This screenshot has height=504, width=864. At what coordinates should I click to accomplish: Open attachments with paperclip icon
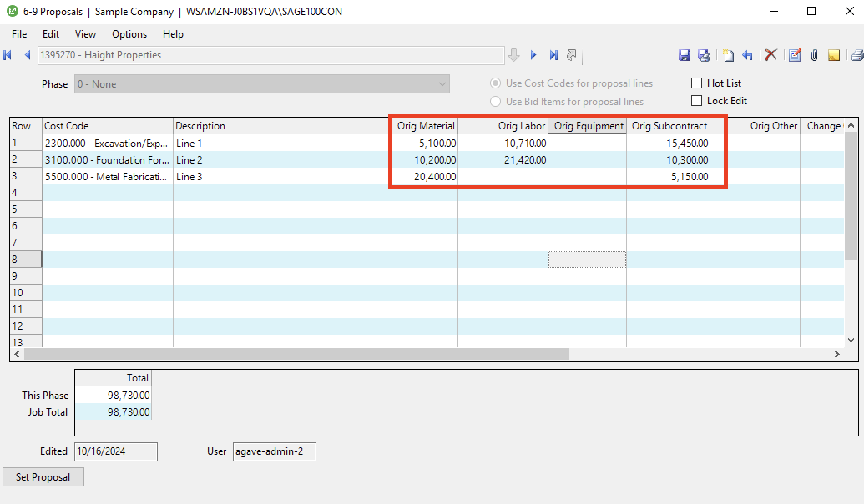[x=814, y=55]
